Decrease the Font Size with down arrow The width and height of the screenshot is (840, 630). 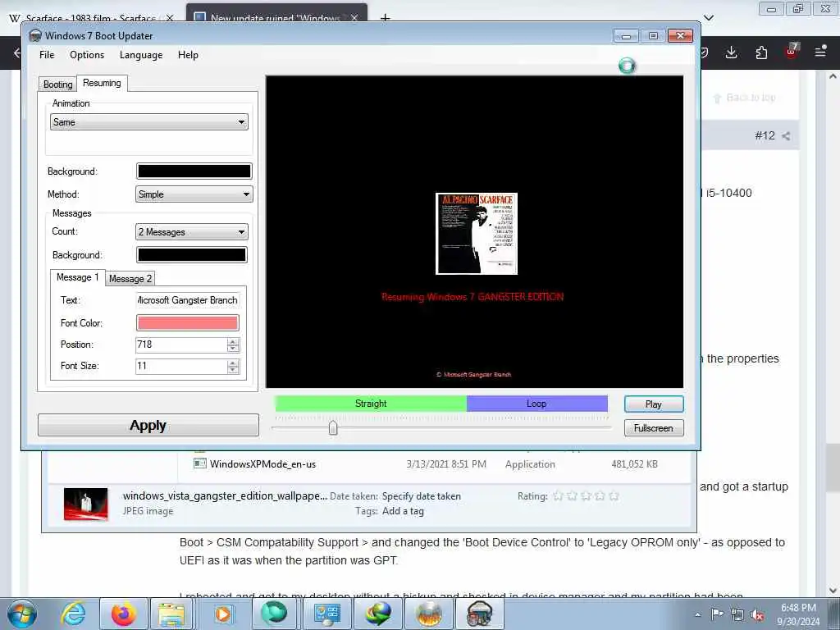click(x=232, y=370)
